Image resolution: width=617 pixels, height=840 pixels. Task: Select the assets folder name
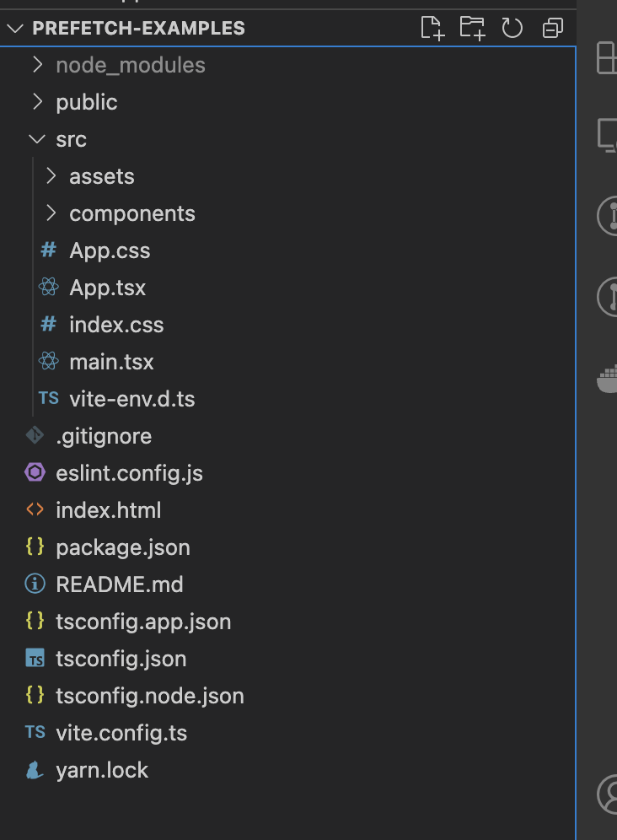(102, 176)
